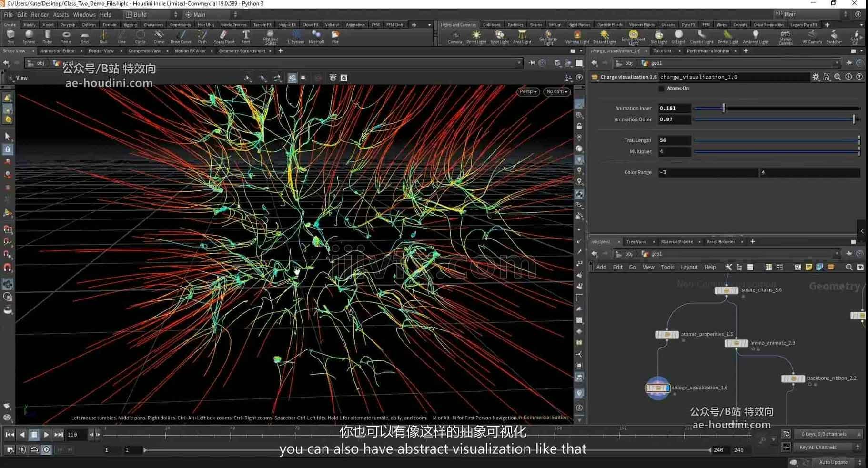Image resolution: width=868 pixels, height=468 pixels.
Task: Add a Sky Light from shelf
Action: (x=659, y=37)
